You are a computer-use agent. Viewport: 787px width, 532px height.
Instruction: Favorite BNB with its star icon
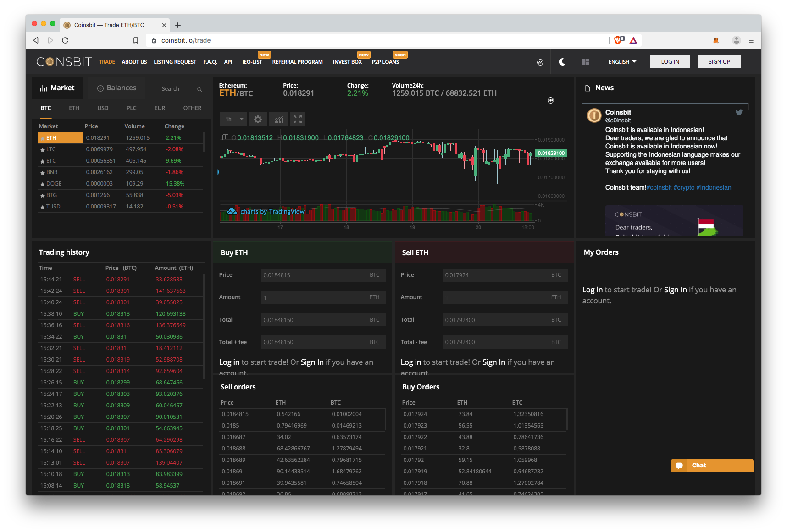click(x=43, y=173)
